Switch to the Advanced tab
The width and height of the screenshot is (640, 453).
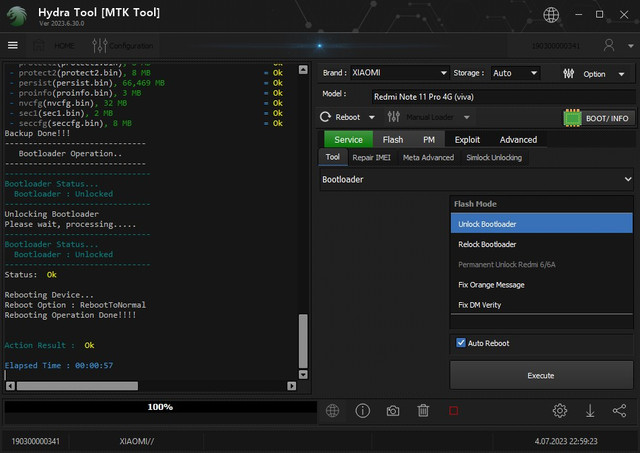[x=518, y=140]
